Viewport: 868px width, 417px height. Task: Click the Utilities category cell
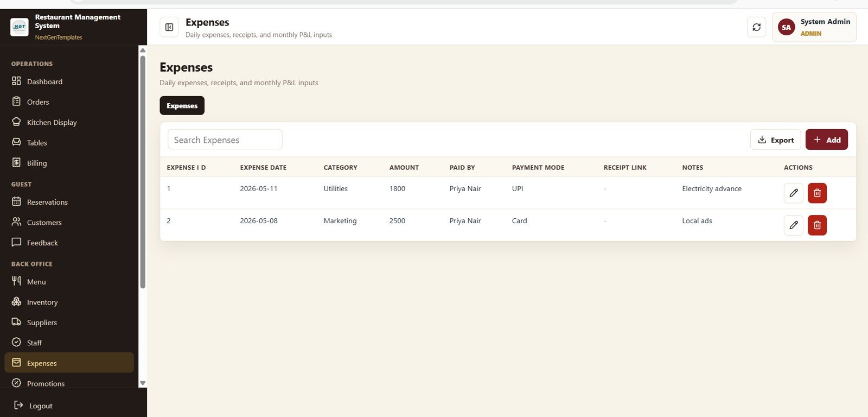pyautogui.click(x=335, y=188)
